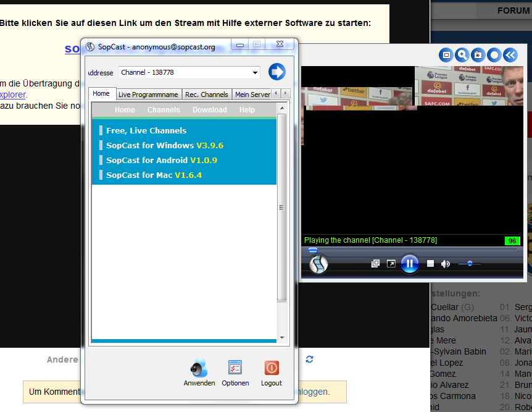Open the Channel - 138778 address dropdown
The image size is (532, 412).
tap(255, 73)
